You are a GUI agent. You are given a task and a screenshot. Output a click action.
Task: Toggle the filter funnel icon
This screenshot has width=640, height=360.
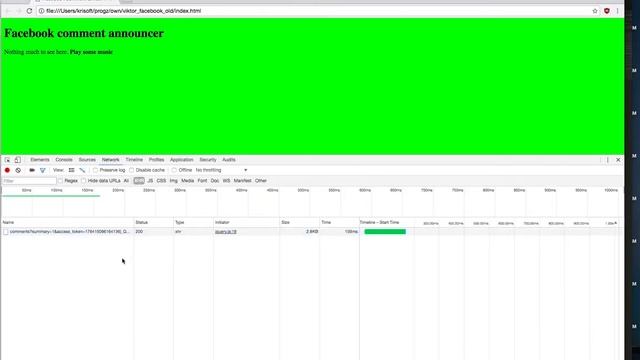click(x=42, y=170)
